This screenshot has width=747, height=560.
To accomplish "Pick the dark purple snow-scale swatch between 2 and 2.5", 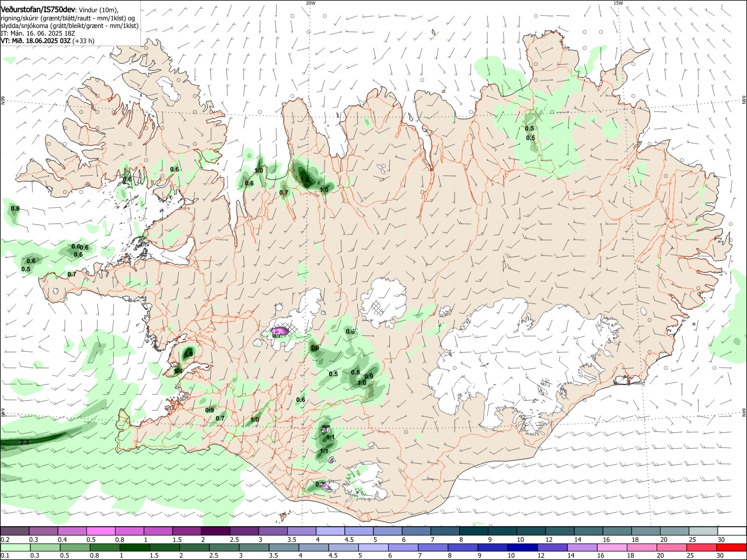I will pos(215,531).
